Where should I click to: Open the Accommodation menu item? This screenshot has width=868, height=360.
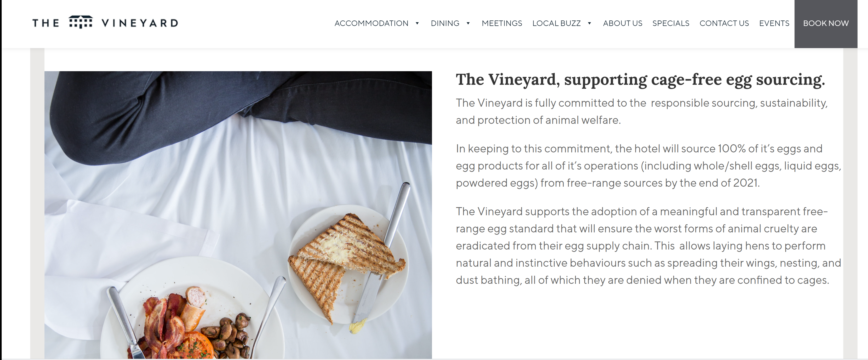click(371, 23)
